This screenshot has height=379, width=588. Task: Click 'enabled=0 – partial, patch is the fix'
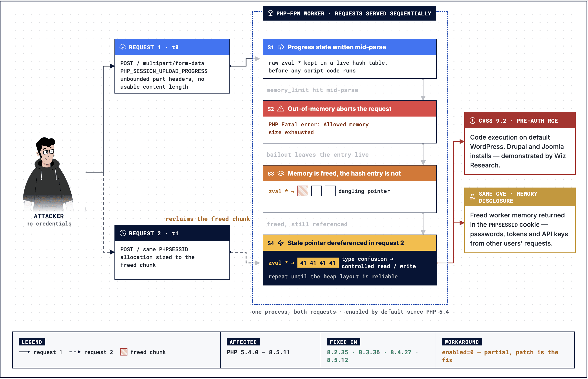click(x=500, y=357)
